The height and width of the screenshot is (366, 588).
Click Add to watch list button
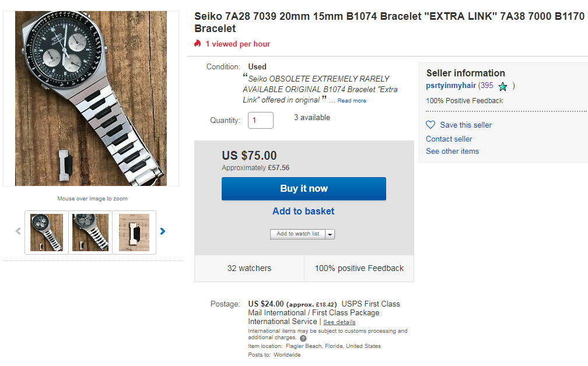click(x=297, y=234)
